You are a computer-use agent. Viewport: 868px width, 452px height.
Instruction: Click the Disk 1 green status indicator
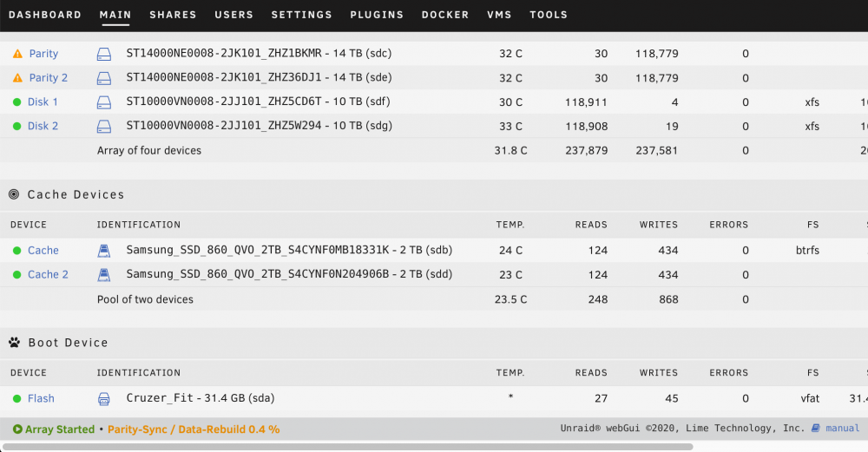pyautogui.click(x=17, y=102)
